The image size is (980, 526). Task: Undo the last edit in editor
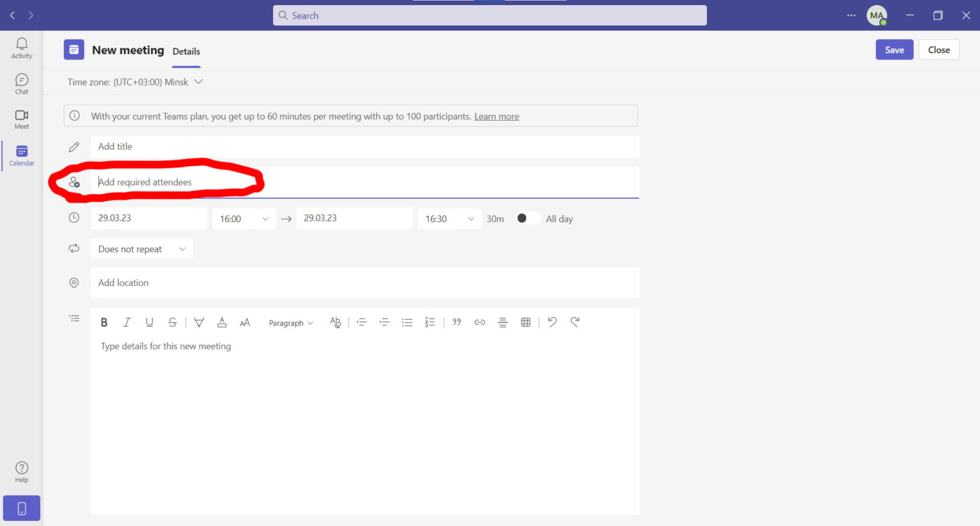(x=553, y=322)
